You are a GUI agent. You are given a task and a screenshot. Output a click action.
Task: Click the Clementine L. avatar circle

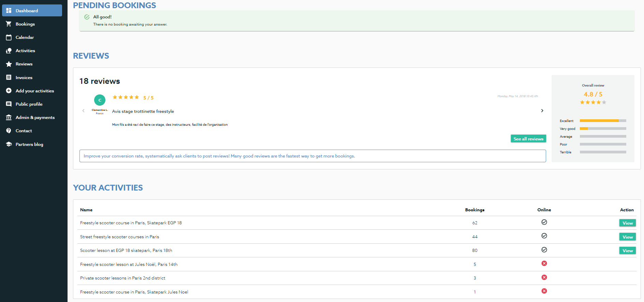click(100, 100)
